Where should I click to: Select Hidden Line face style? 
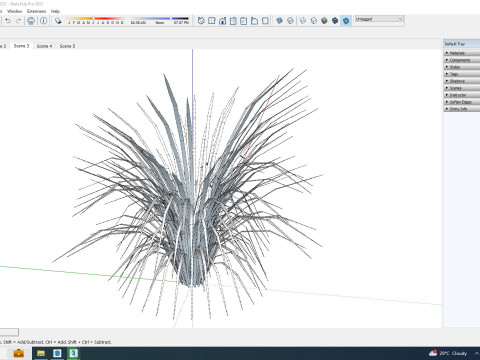[x=313, y=21]
